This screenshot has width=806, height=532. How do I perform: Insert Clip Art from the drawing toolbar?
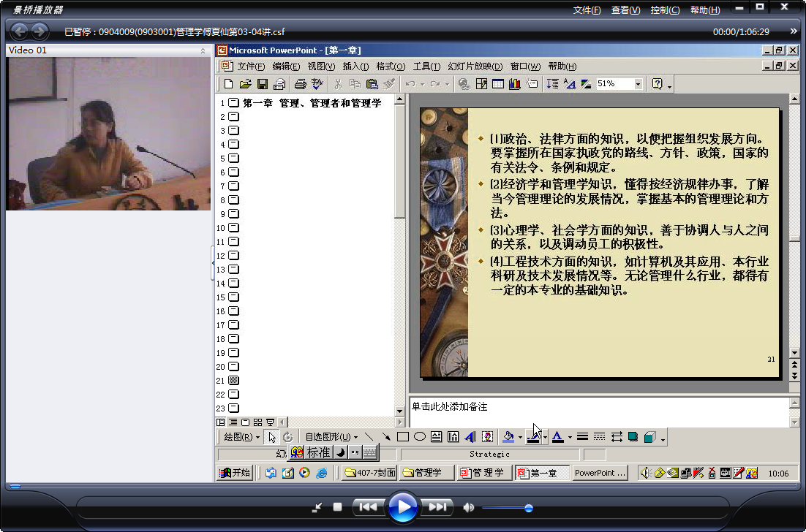click(x=487, y=437)
